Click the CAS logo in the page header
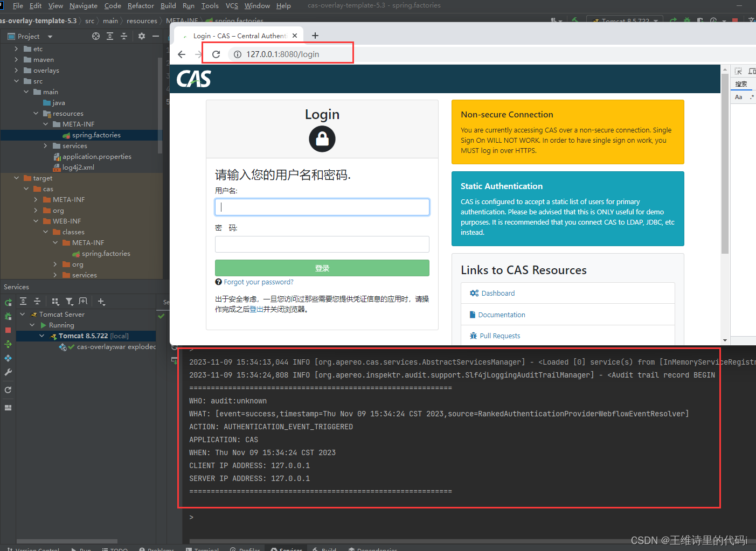This screenshot has width=756, height=551. tap(194, 79)
